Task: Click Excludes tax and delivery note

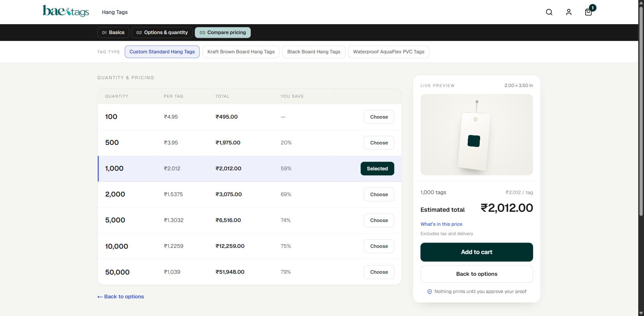Action: 447,234
